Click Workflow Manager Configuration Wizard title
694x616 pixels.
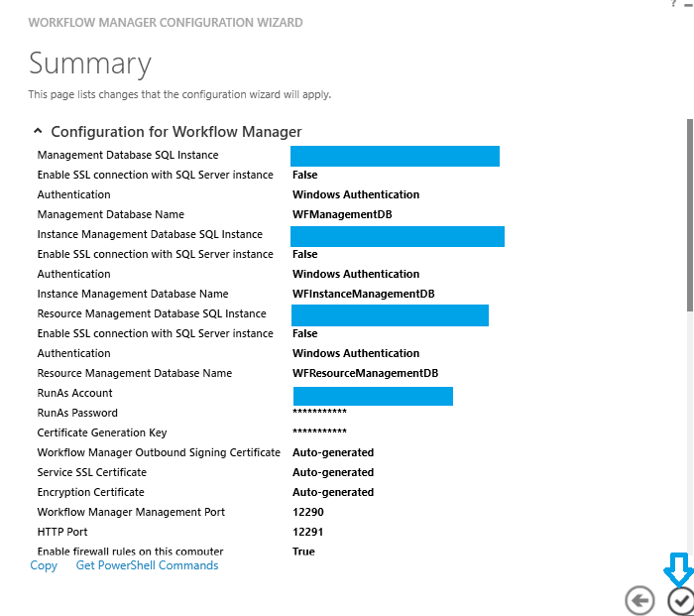166,23
